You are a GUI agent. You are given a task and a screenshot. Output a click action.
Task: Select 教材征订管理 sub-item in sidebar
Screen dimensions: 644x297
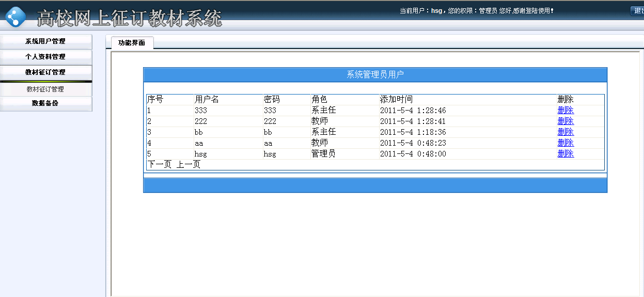pos(46,89)
